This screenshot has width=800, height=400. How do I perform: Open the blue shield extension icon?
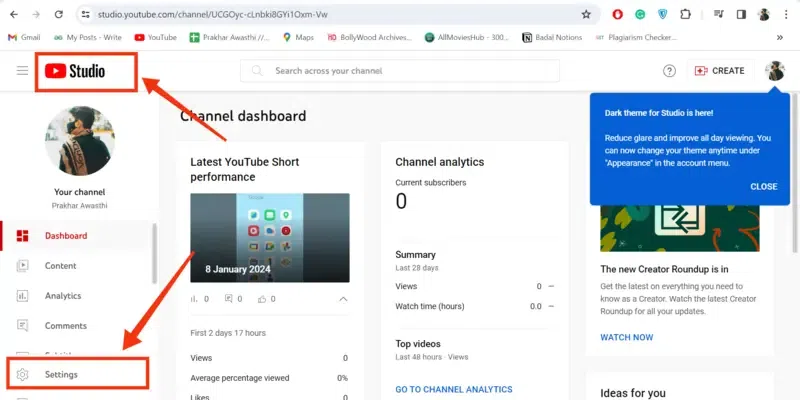point(662,15)
